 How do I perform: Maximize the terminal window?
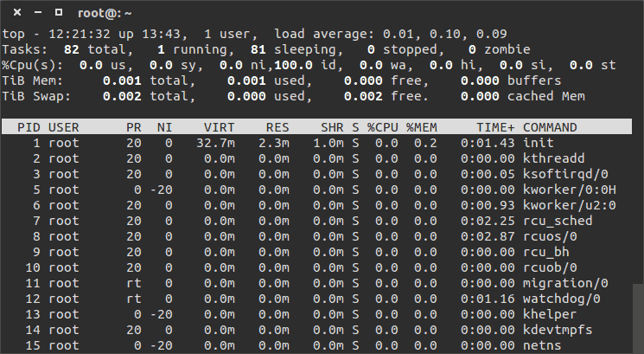point(57,13)
